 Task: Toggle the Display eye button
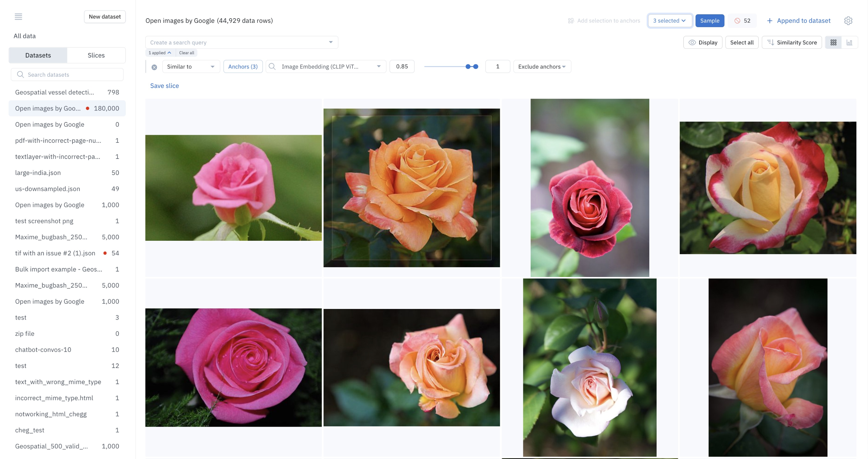click(x=703, y=42)
